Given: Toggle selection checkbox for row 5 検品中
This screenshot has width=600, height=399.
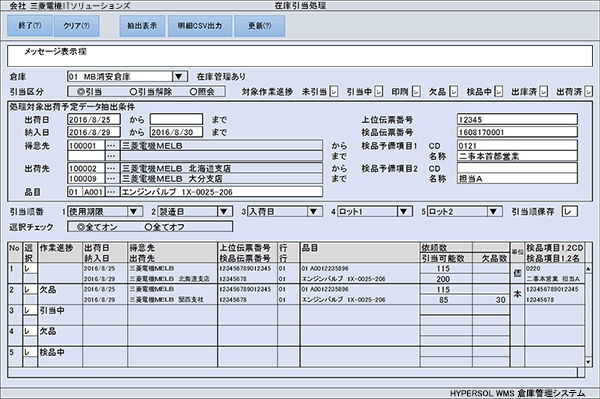Looking at the screenshot, I should [x=30, y=352].
